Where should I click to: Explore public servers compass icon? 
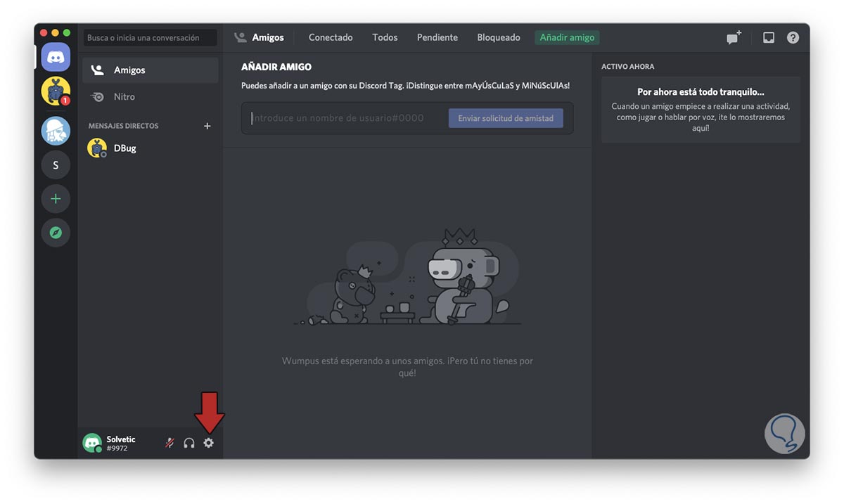tap(56, 233)
